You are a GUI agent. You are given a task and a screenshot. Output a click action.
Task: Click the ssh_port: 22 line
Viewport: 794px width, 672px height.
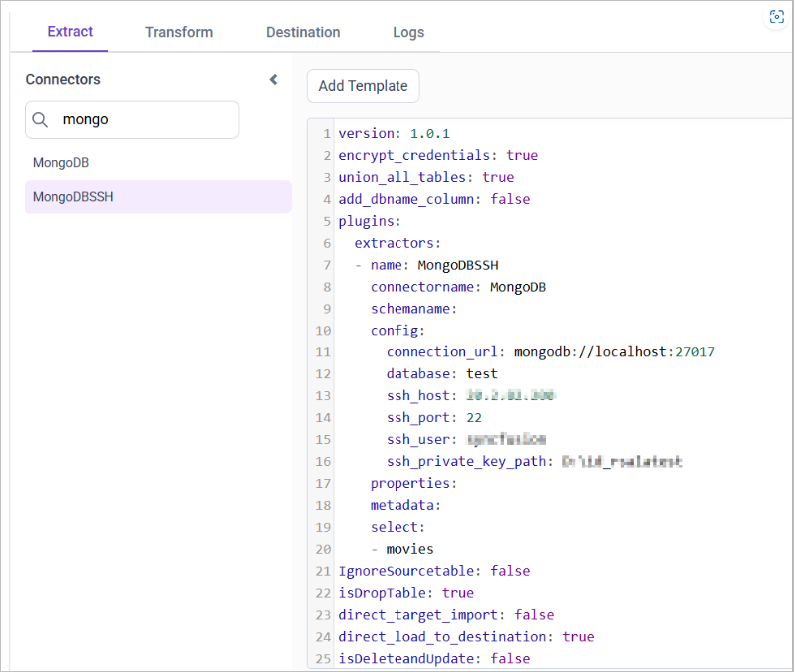pyautogui.click(x=434, y=417)
